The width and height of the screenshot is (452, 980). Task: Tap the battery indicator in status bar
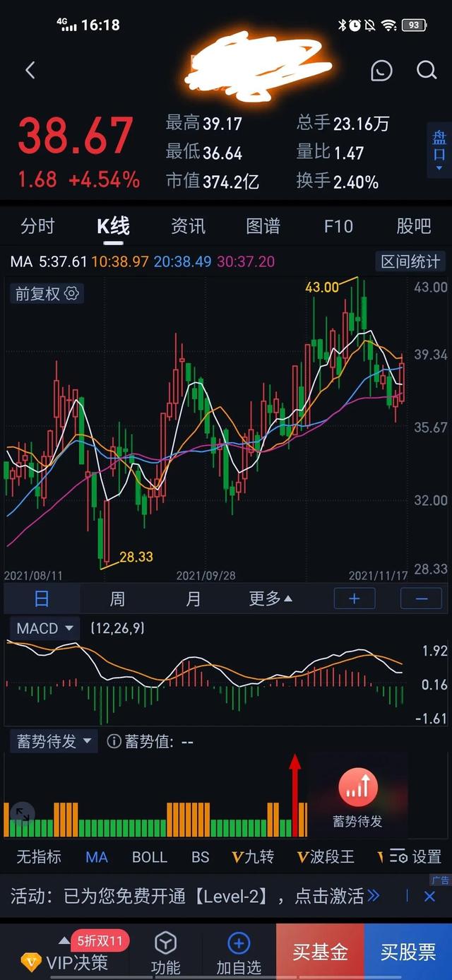pos(414,25)
